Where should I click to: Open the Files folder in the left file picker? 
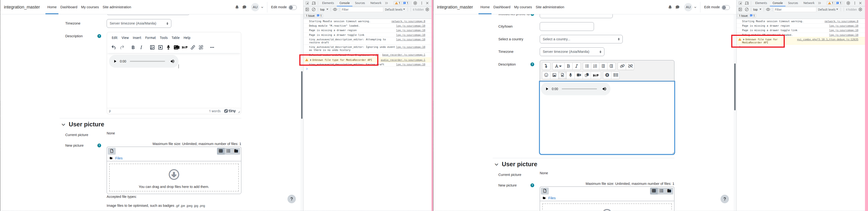pos(119,158)
